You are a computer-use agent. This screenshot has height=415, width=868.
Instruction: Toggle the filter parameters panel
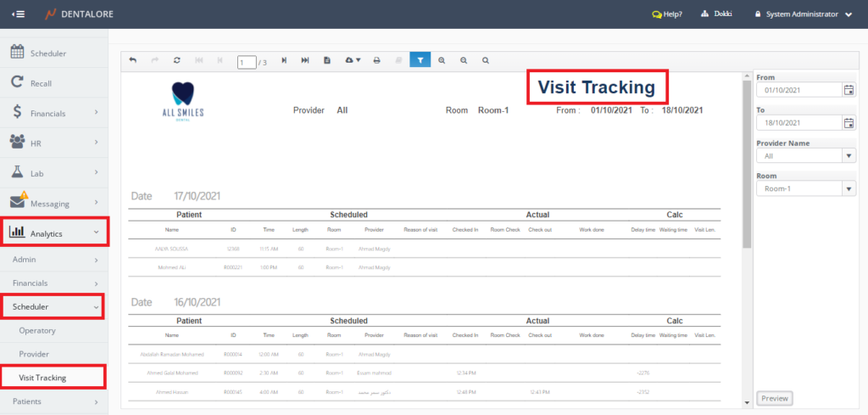point(420,60)
